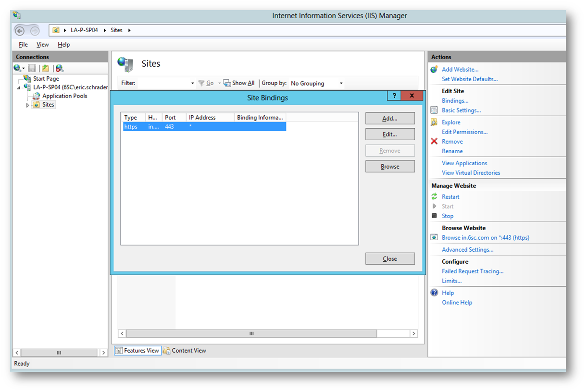Click the Remove button in Site Bindings

[390, 150]
